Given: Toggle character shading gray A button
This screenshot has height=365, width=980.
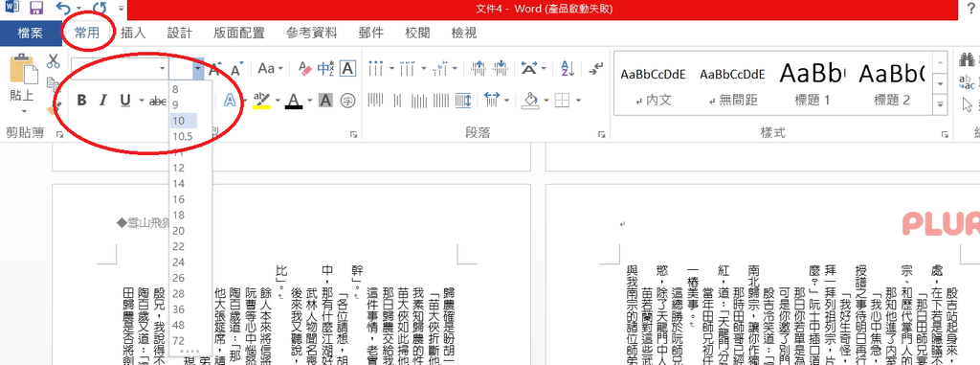Looking at the screenshot, I should [325, 101].
